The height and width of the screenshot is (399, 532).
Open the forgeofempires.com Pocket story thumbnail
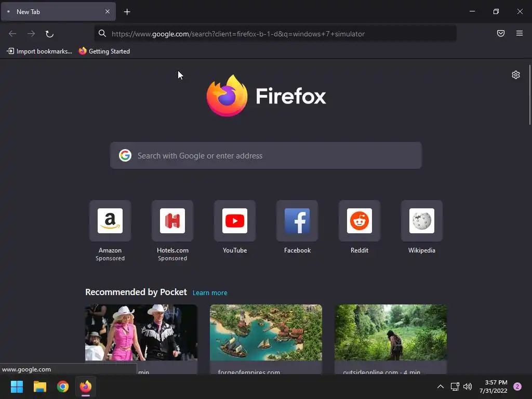click(x=265, y=332)
